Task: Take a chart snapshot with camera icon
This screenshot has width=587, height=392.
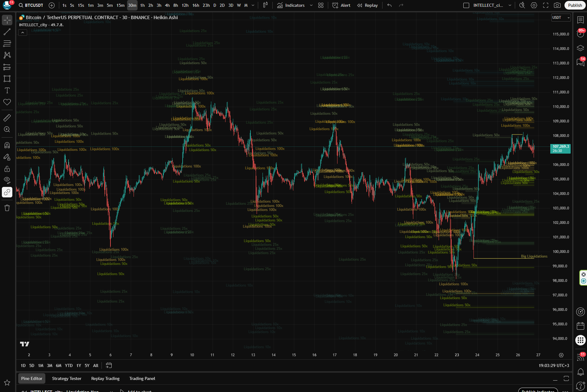Action: (557, 5)
